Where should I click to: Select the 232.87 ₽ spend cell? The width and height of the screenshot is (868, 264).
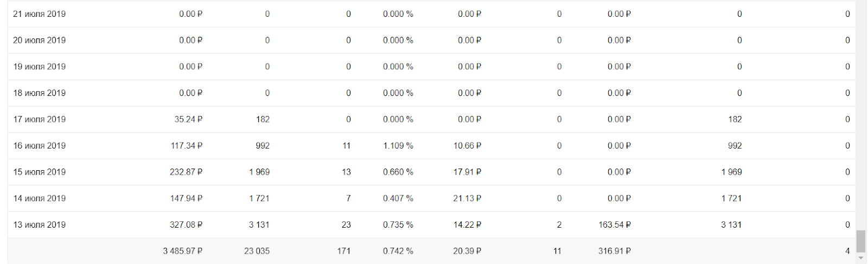(186, 172)
